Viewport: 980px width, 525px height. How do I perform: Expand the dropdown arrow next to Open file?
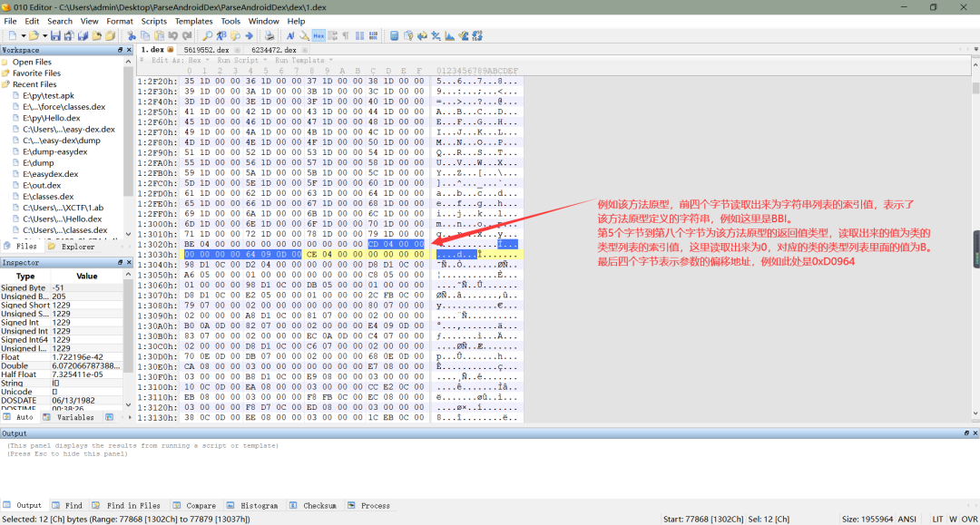45,35
